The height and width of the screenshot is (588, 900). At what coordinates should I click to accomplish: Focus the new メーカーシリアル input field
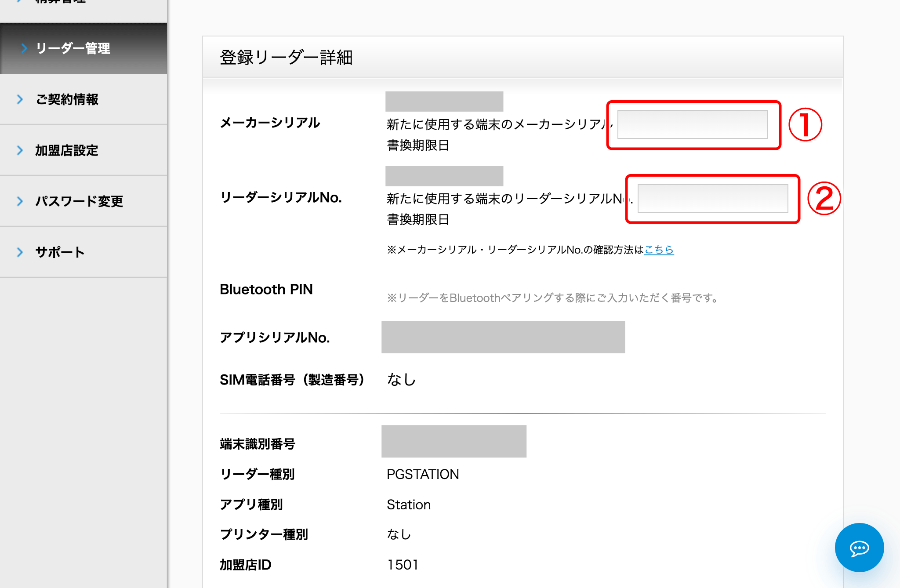click(x=693, y=124)
